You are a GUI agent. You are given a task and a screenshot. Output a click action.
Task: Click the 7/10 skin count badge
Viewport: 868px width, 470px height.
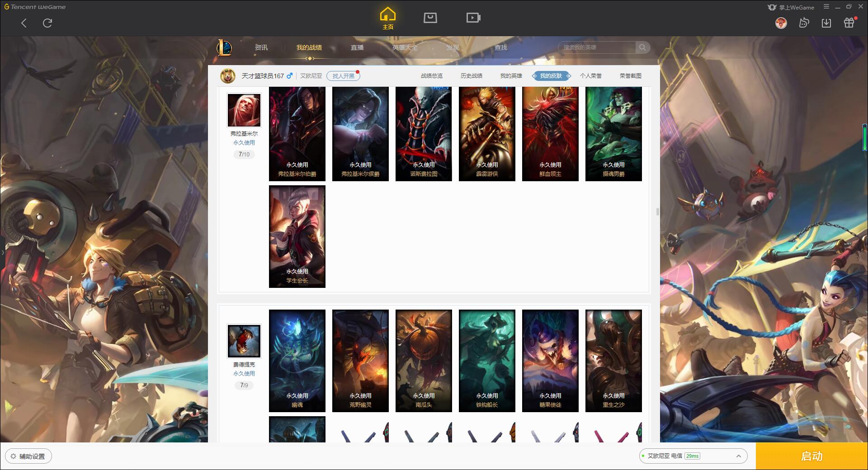click(244, 155)
